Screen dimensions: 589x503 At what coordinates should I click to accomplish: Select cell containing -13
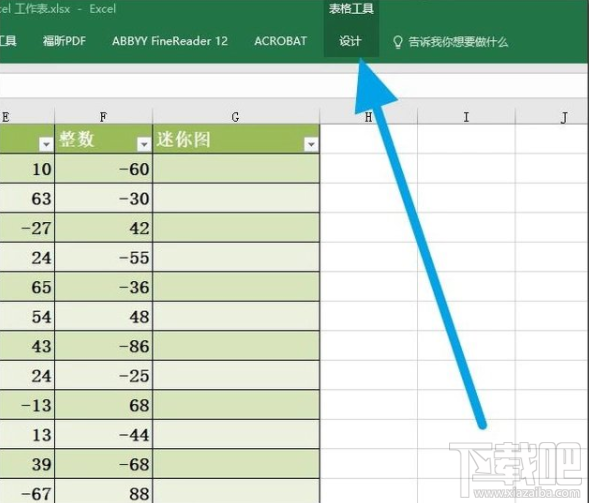[x=27, y=405]
